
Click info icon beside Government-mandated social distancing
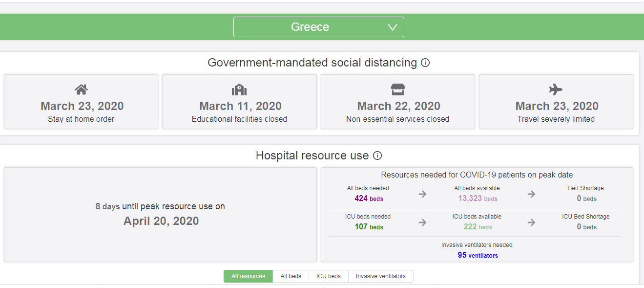point(425,63)
